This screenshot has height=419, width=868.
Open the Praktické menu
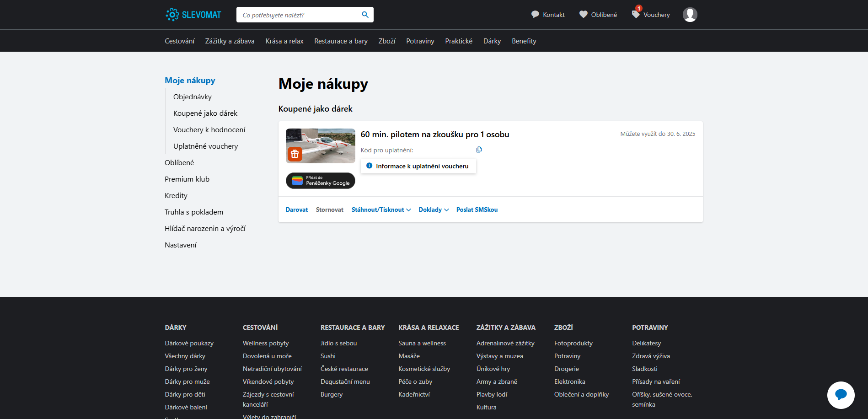coord(459,41)
